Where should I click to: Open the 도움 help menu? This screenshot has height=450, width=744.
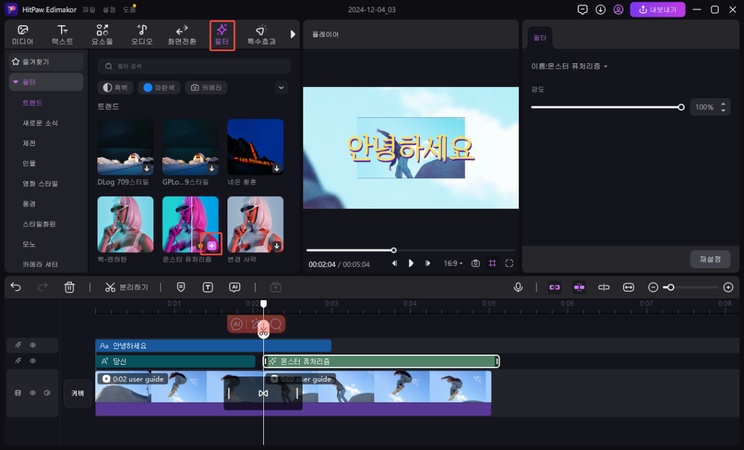(129, 9)
